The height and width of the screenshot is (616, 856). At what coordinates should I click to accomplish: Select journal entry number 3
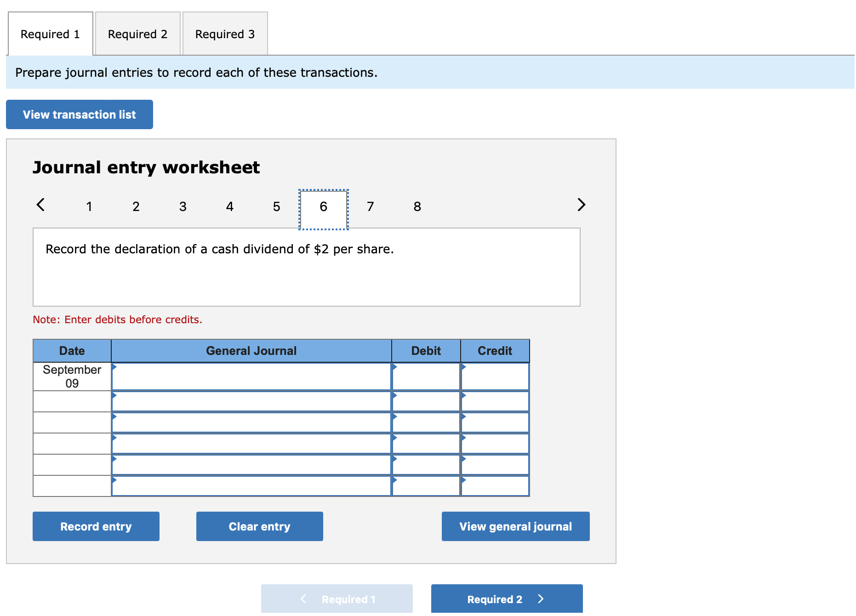(183, 206)
